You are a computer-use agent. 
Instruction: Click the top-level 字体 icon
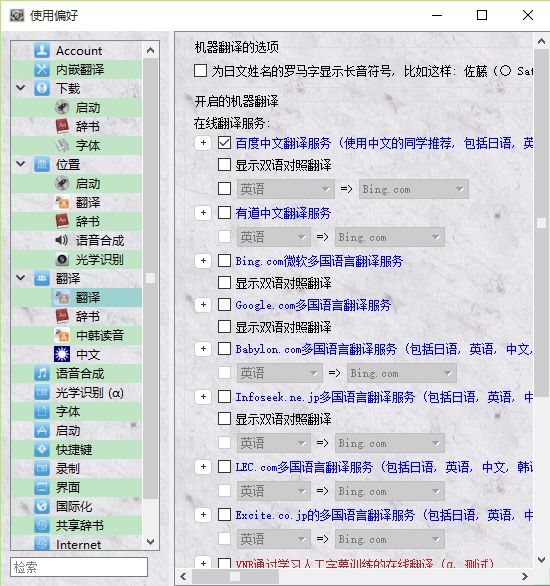(41, 411)
